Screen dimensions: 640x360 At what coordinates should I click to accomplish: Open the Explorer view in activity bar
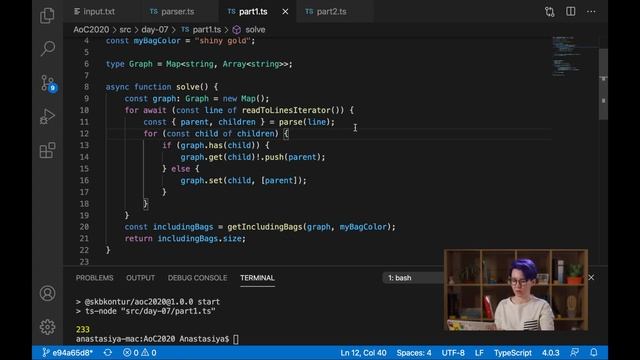[47, 16]
